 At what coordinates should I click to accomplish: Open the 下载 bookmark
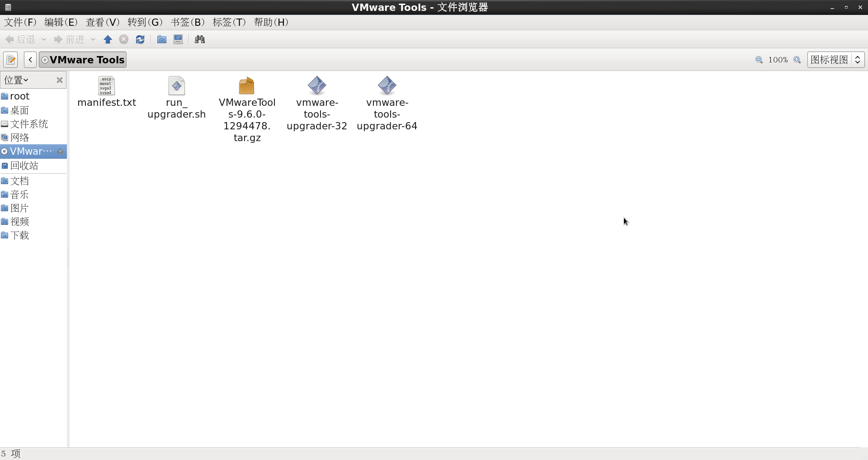pos(33,235)
